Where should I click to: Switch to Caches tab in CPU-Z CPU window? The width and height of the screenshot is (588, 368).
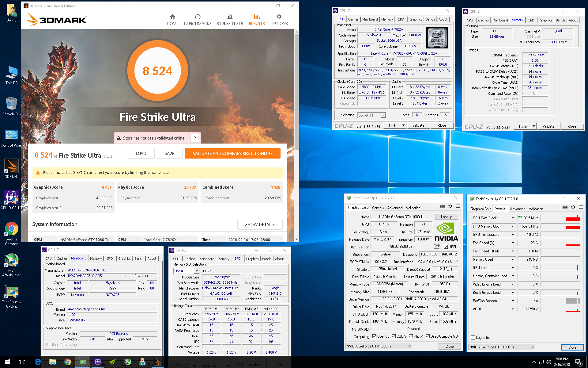tap(353, 19)
